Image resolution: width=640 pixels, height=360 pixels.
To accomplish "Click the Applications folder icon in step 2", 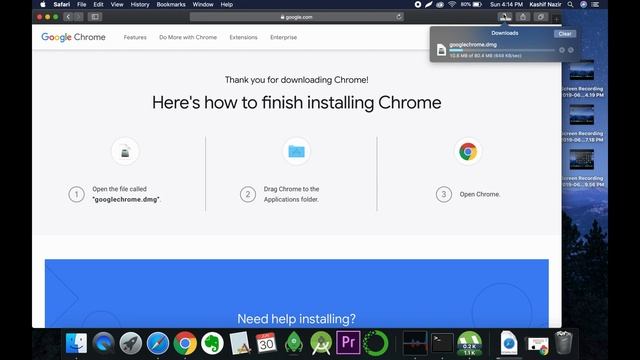I will [296, 151].
